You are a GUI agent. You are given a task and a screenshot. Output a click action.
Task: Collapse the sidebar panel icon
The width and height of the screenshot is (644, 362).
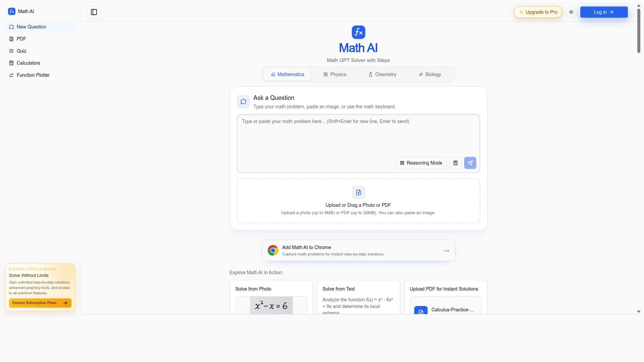point(94,12)
